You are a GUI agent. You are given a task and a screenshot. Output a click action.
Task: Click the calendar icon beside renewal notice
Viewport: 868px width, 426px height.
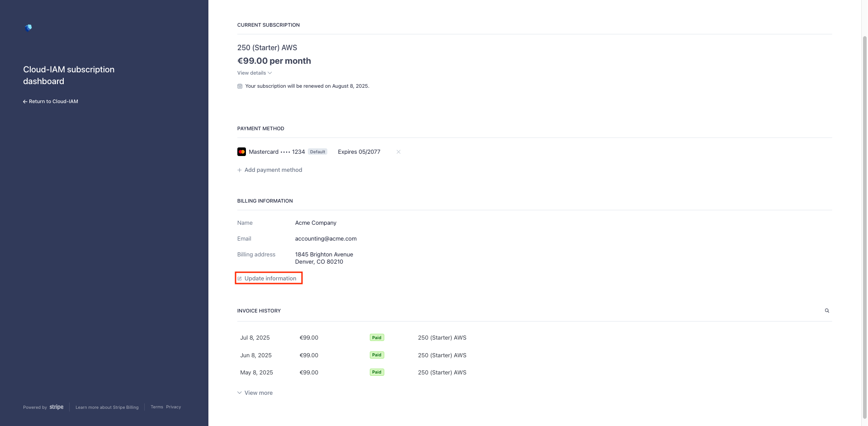click(240, 86)
